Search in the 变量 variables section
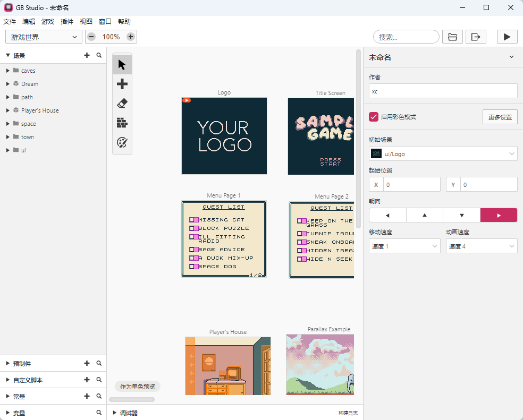The image size is (523, 420). [99, 413]
